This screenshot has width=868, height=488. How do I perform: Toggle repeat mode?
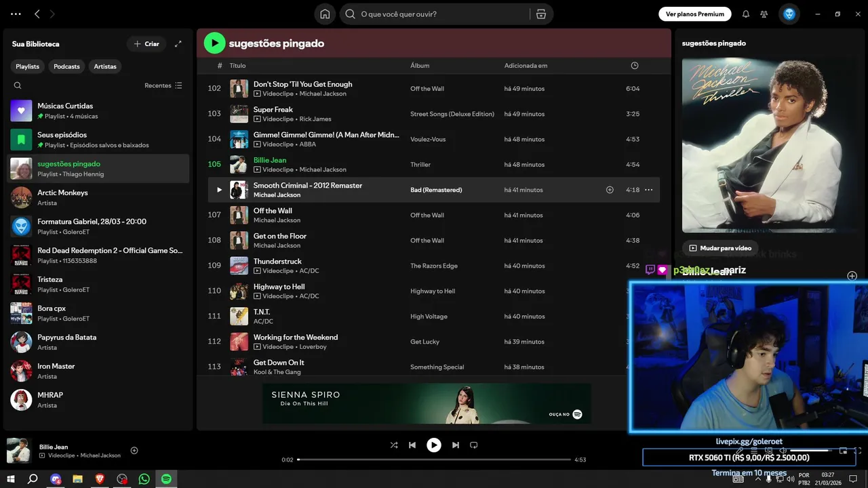(474, 445)
